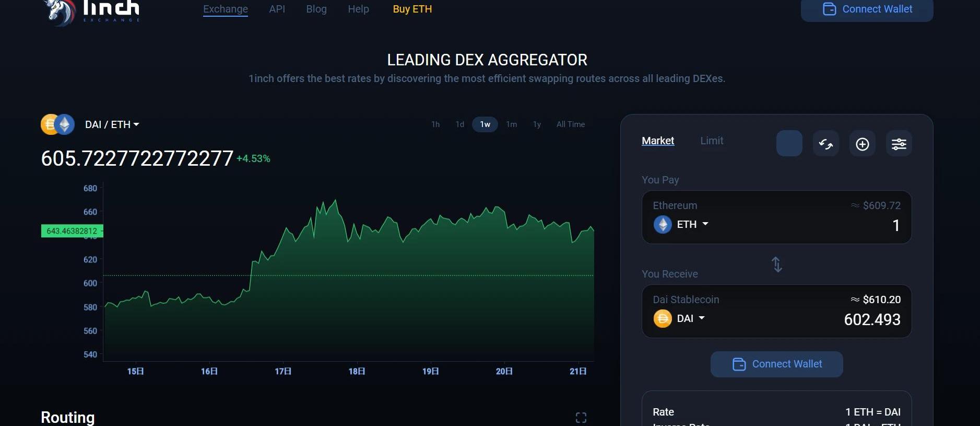Image resolution: width=980 pixels, height=426 pixels.
Task: Switch to the Limit tab
Action: tap(712, 141)
